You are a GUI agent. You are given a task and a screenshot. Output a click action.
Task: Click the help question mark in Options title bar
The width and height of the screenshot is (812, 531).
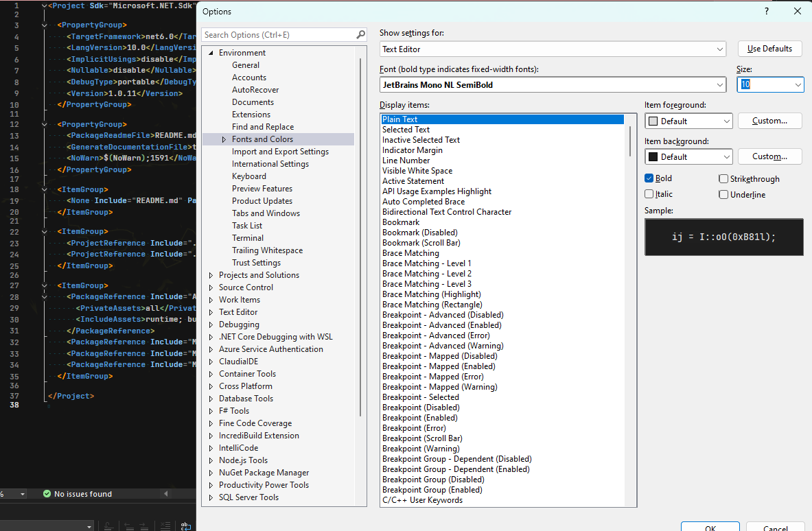pyautogui.click(x=766, y=11)
